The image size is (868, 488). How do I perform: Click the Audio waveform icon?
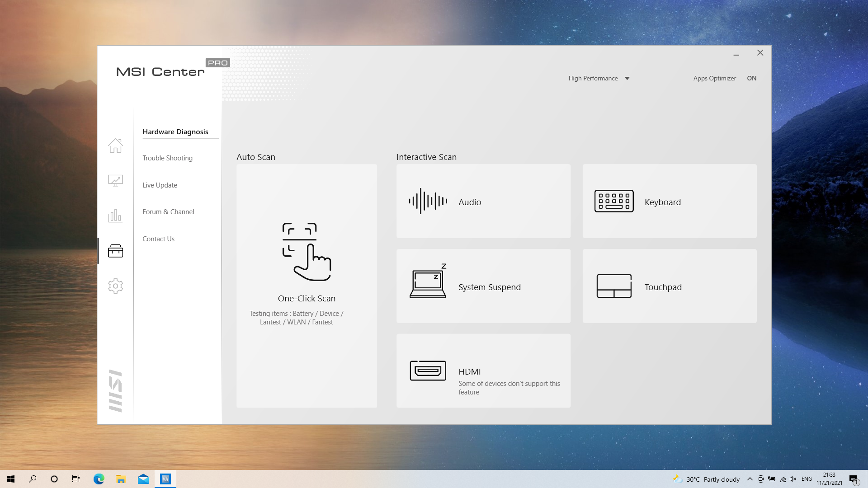tap(428, 201)
